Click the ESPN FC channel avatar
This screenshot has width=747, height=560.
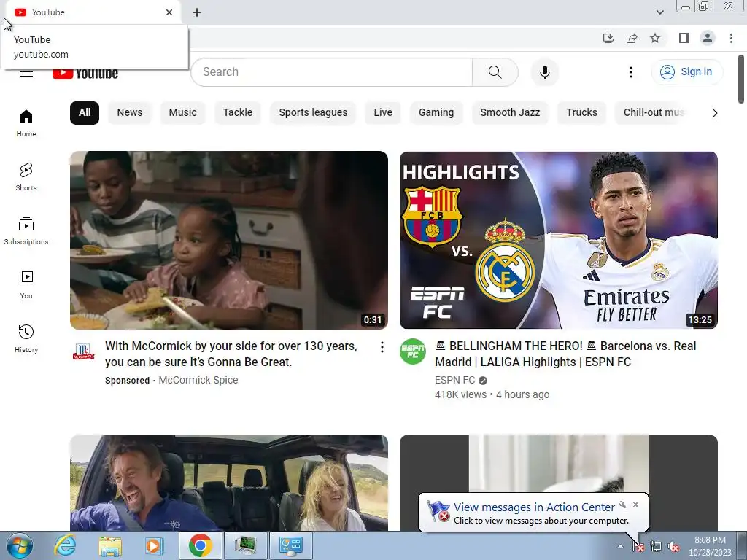413,351
